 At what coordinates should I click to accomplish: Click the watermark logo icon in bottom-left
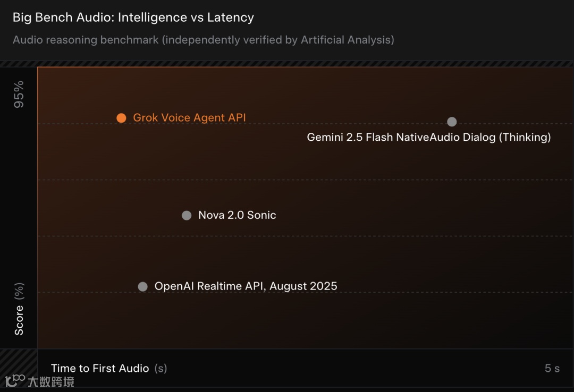(x=15, y=380)
